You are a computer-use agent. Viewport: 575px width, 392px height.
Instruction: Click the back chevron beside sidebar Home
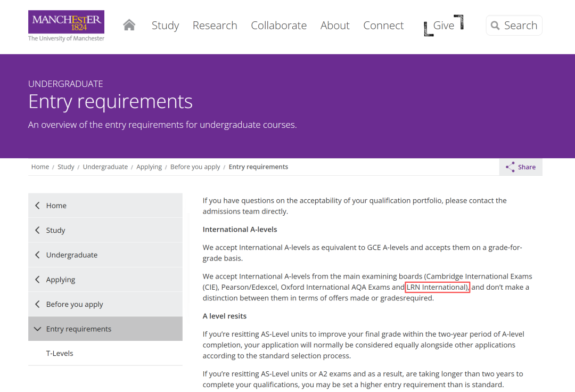[x=37, y=206]
